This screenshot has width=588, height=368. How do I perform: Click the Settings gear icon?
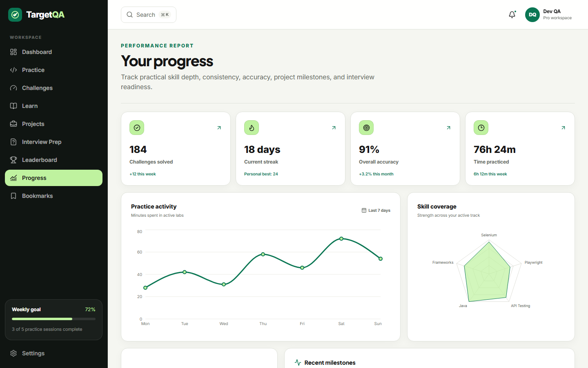(x=13, y=353)
